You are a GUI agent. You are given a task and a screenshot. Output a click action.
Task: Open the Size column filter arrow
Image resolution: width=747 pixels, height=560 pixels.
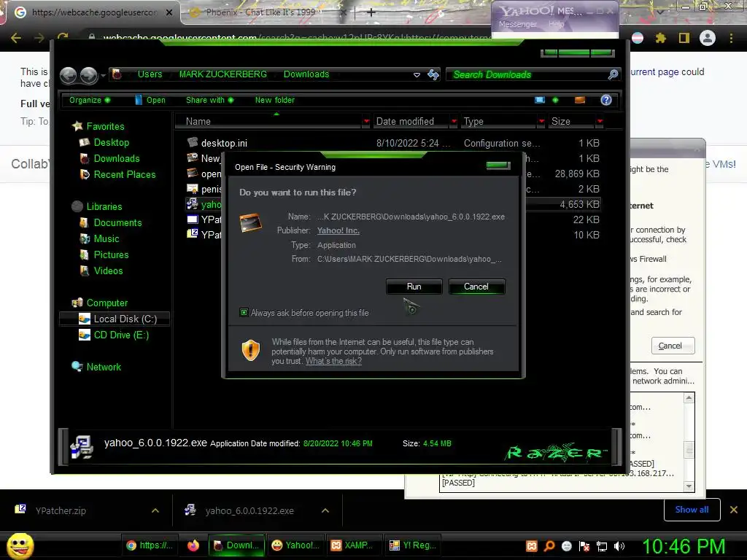pos(600,122)
